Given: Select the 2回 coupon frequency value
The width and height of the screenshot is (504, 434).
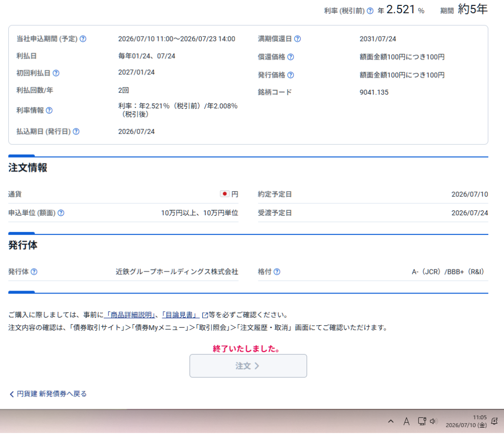Looking at the screenshot, I should point(124,91).
